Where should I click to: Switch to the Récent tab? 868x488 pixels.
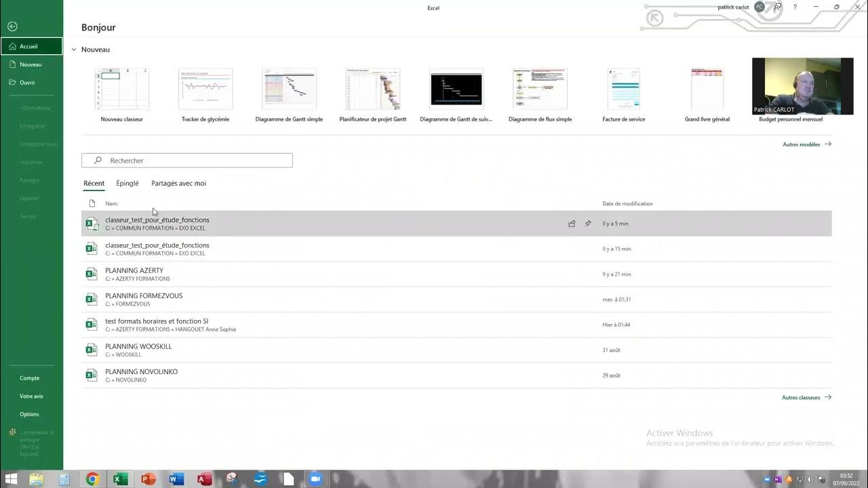click(x=94, y=184)
